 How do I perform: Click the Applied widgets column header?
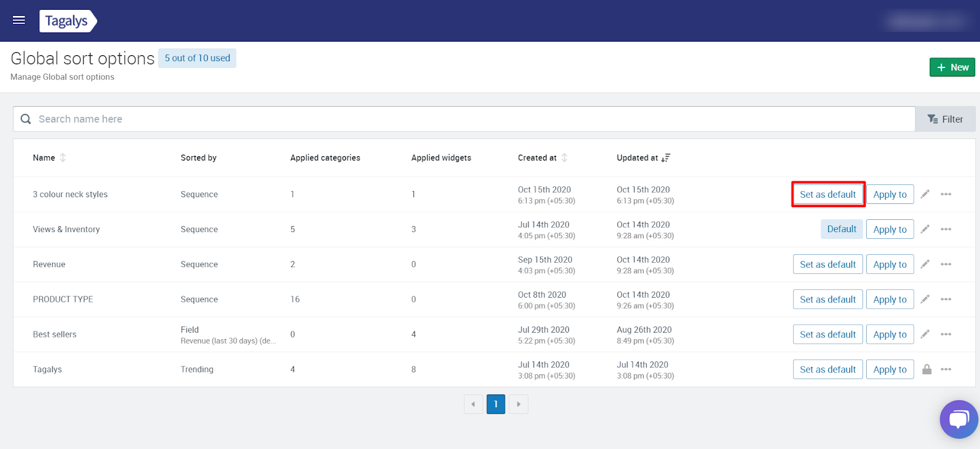[441, 157]
